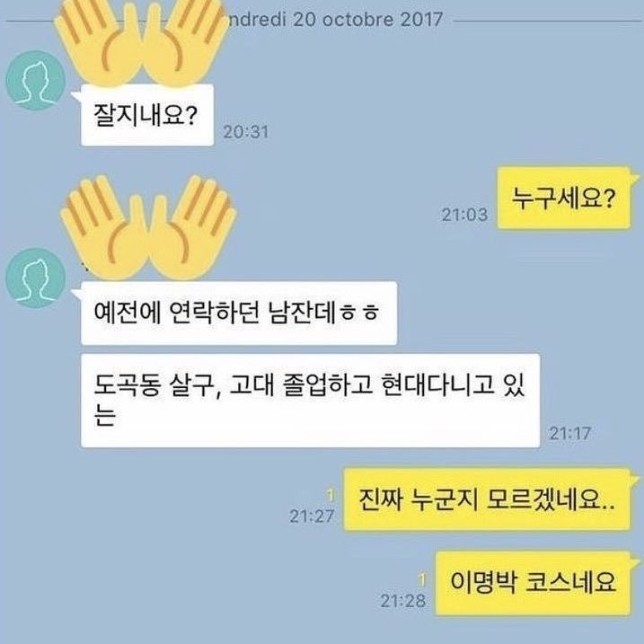This screenshot has height=644, width=644.
Task: Select the yellow 누구세요? message bubble
Action: click(563, 198)
